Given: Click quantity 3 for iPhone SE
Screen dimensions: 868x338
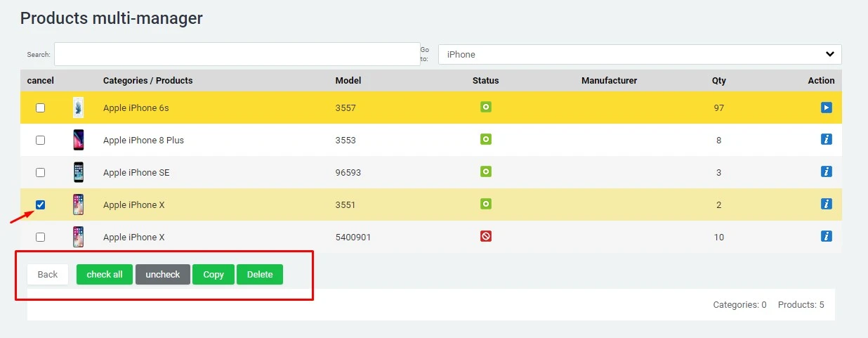Looking at the screenshot, I should (x=718, y=172).
